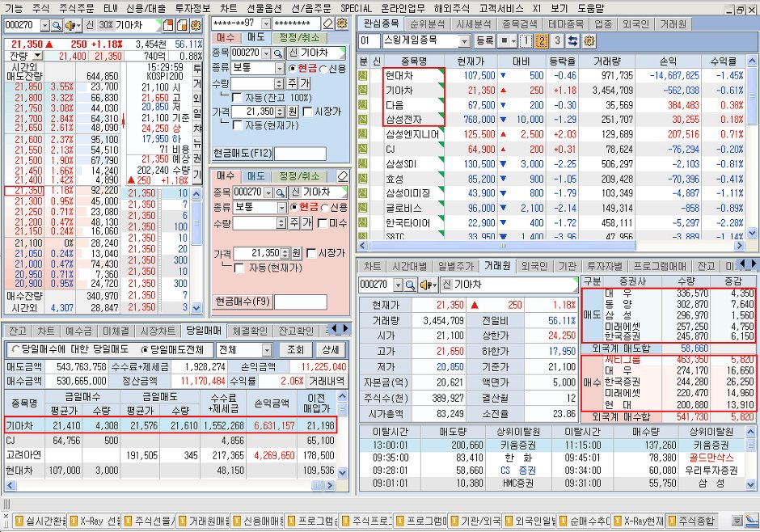Click tick list vertical scrollbar thumb
760x532 pixels.
tap(196, 224)
